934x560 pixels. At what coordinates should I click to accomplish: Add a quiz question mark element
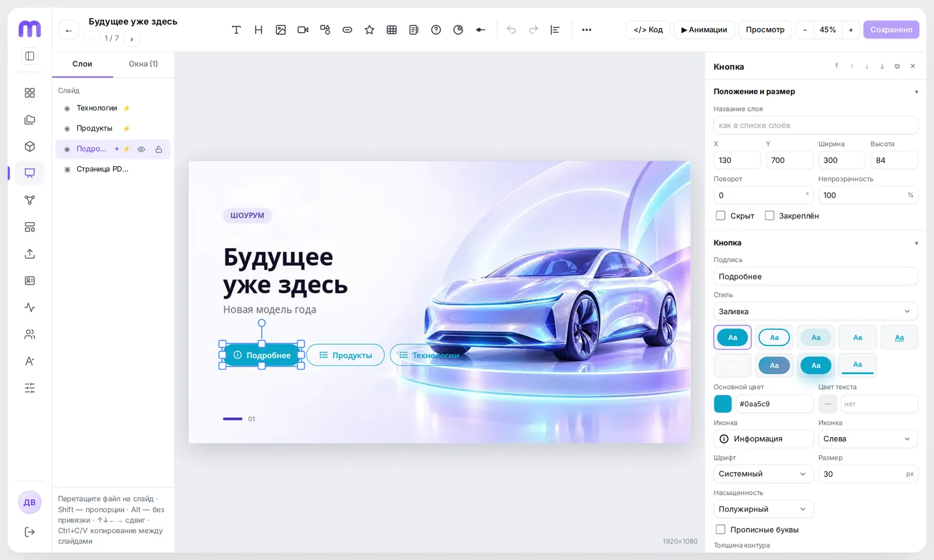[436, 30]
